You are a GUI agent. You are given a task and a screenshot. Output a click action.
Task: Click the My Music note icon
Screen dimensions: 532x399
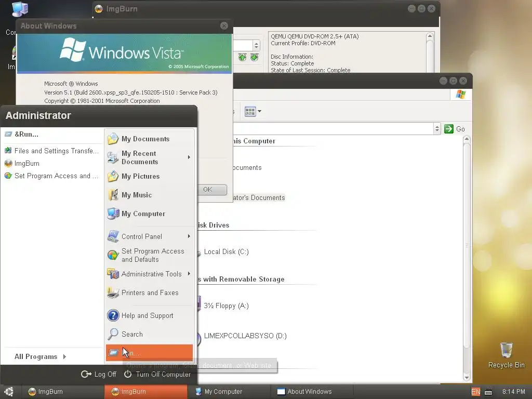click(113, 195)
